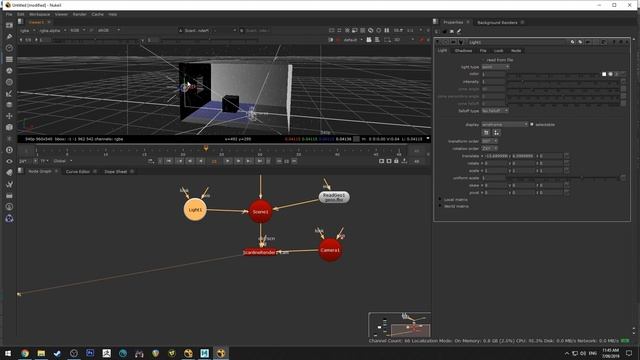Open the light type dropdown
The image size is (640, 360).
point(495,67)
